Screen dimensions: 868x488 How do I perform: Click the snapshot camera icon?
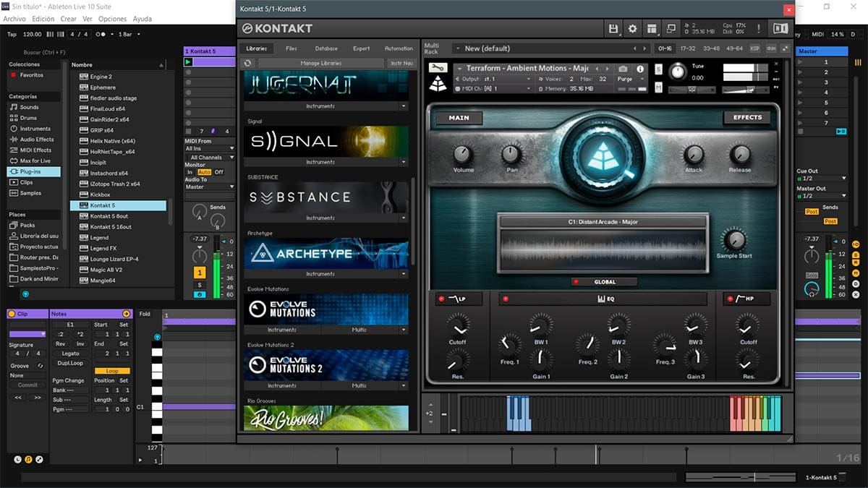coord(623,69)
